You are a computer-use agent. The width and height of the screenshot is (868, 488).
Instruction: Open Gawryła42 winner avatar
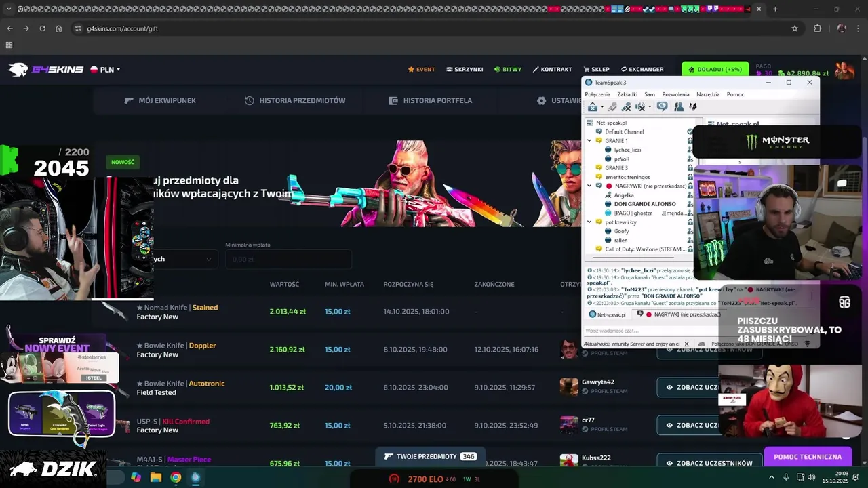click(x=569, y=386)
